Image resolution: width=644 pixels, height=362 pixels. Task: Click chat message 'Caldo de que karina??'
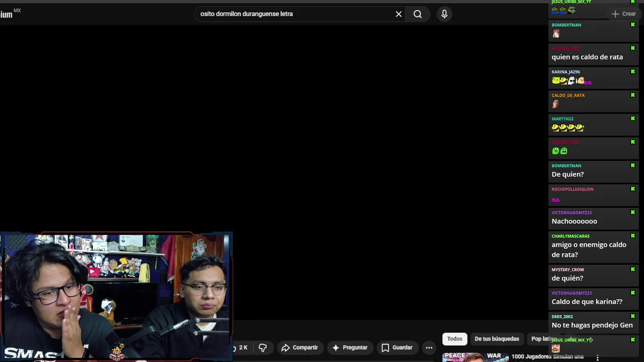tap(587, 302)
